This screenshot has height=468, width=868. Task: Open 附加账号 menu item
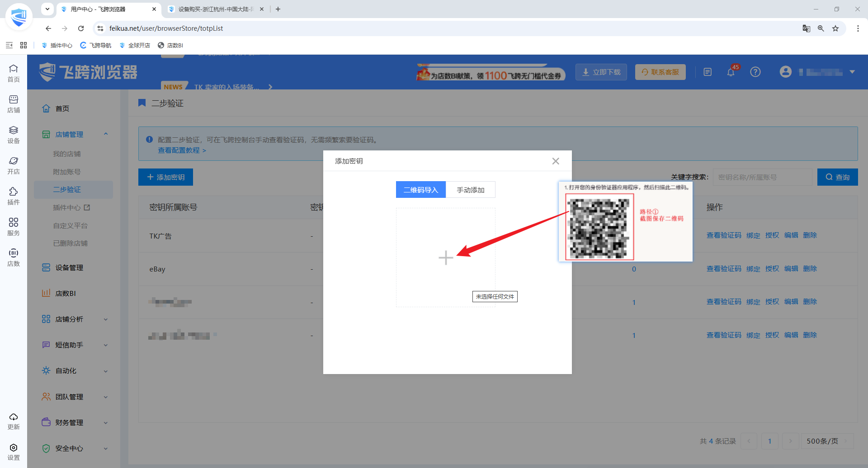67,172
